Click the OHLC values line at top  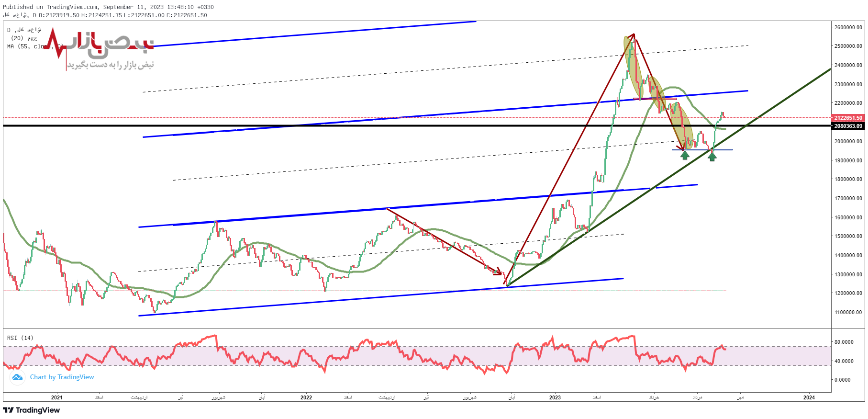(x=105, y=15)
